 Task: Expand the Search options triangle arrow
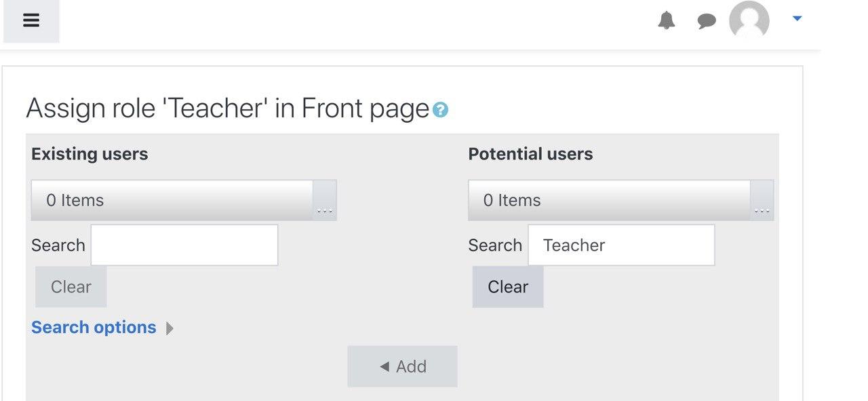(x=170, y=328)
